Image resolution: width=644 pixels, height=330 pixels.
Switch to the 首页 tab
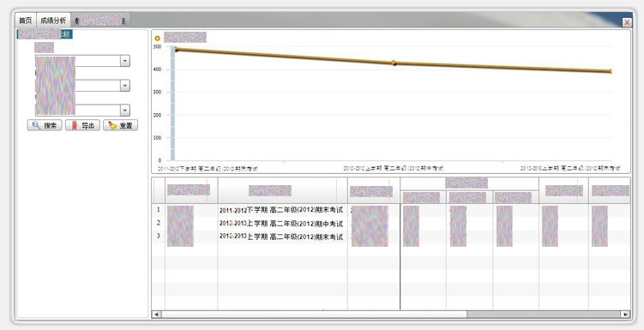tap(26, 21)
